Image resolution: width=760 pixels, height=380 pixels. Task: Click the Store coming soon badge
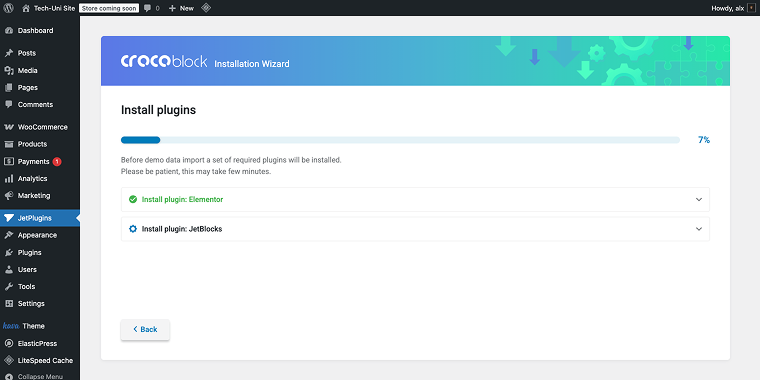point(109,8)
